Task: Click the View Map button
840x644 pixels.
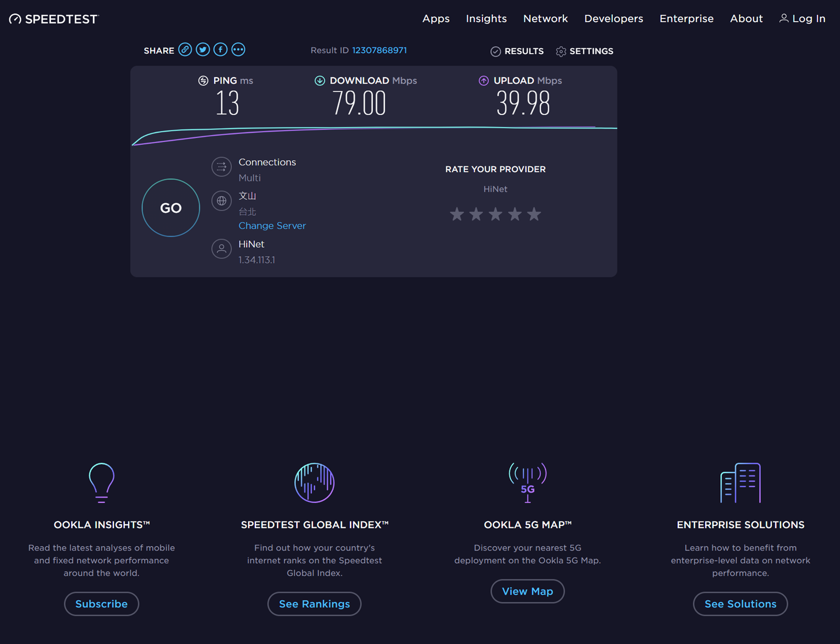Action: click(527, 592)
